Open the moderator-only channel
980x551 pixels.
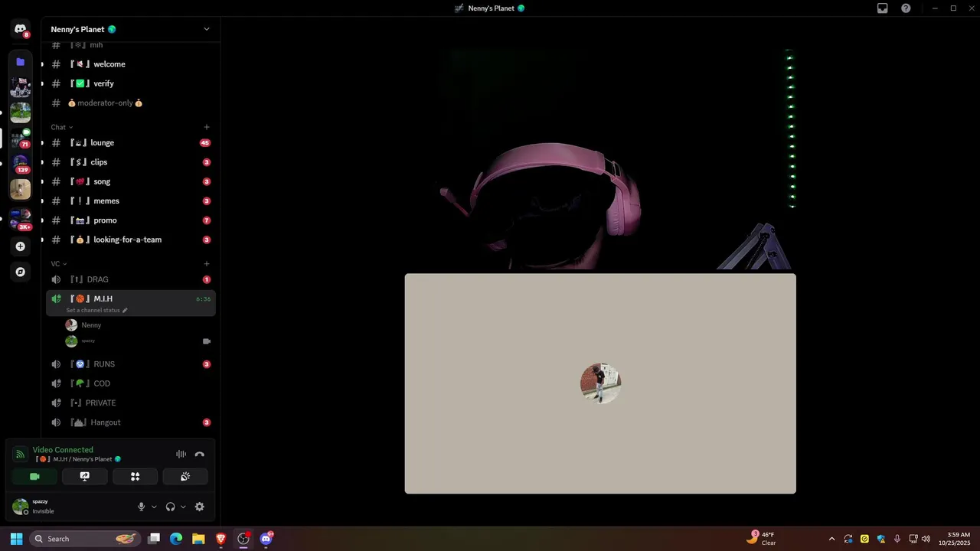point(131,103)
